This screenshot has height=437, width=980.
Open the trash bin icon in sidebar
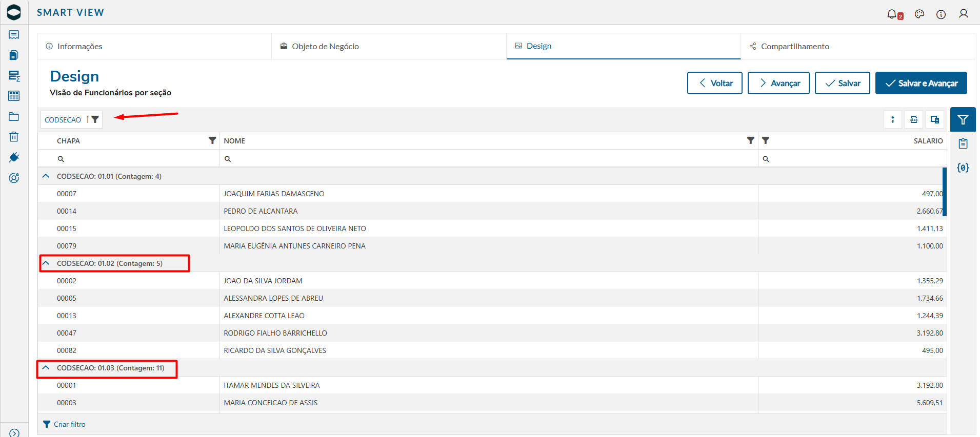(x=14, y=137)
